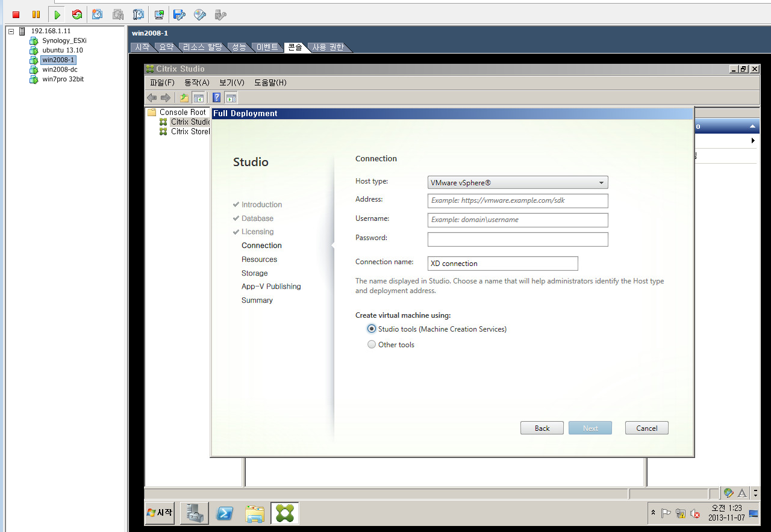This screenshot has height=532, width=771.
Task: Open the 도움말(H) menu
Action: point(270,82)
